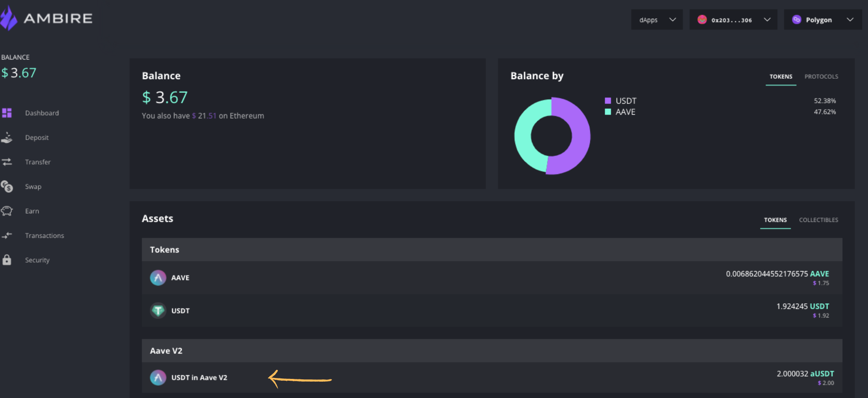This screenshot has height=398, width=868.
Task: Click the 0.006862044552176575 AAVE amount
Action: [x=777, y=274]
